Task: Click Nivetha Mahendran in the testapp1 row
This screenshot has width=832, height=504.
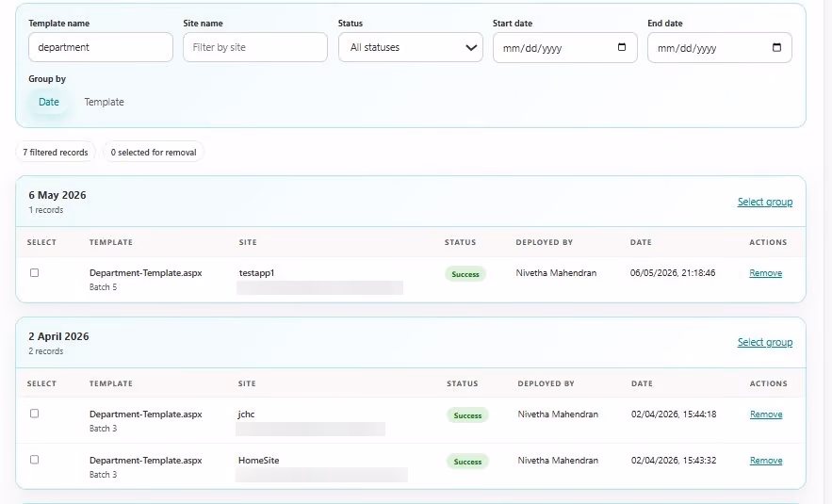Action: pos(556,272)
